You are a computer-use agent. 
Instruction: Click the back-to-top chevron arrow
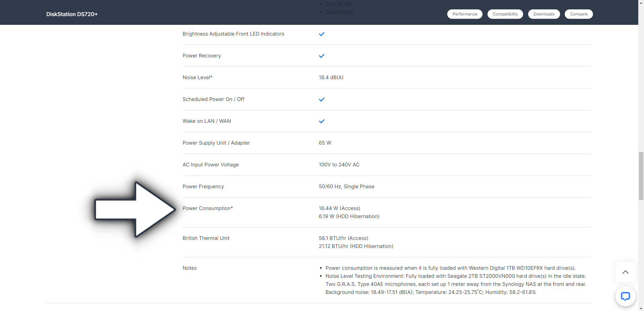(x=625, y=272)
